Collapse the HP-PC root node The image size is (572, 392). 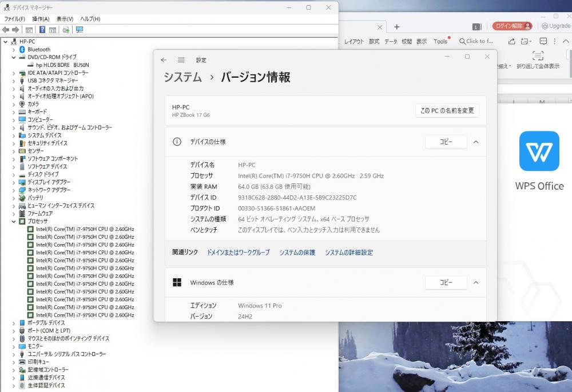(x=6, y=42)
